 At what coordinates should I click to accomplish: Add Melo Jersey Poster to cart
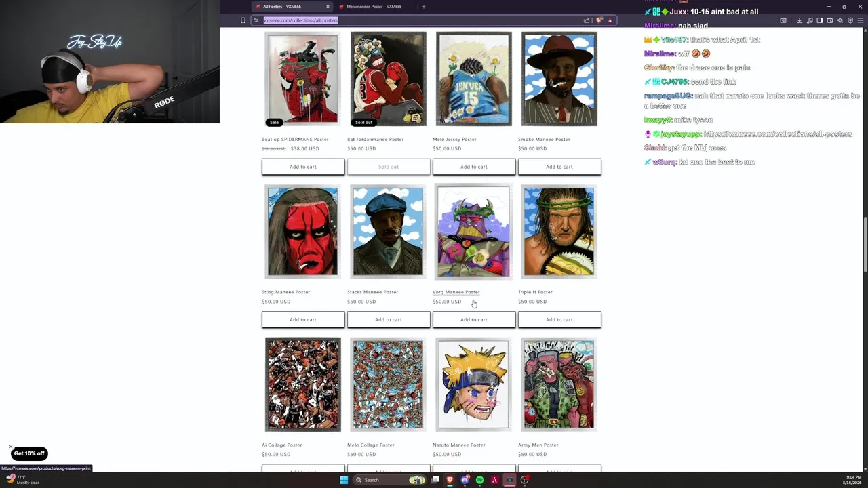pos(474,167)
